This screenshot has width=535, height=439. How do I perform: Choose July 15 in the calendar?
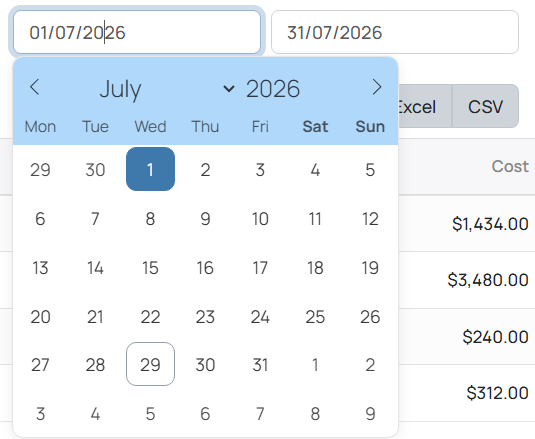coord(150,268)
